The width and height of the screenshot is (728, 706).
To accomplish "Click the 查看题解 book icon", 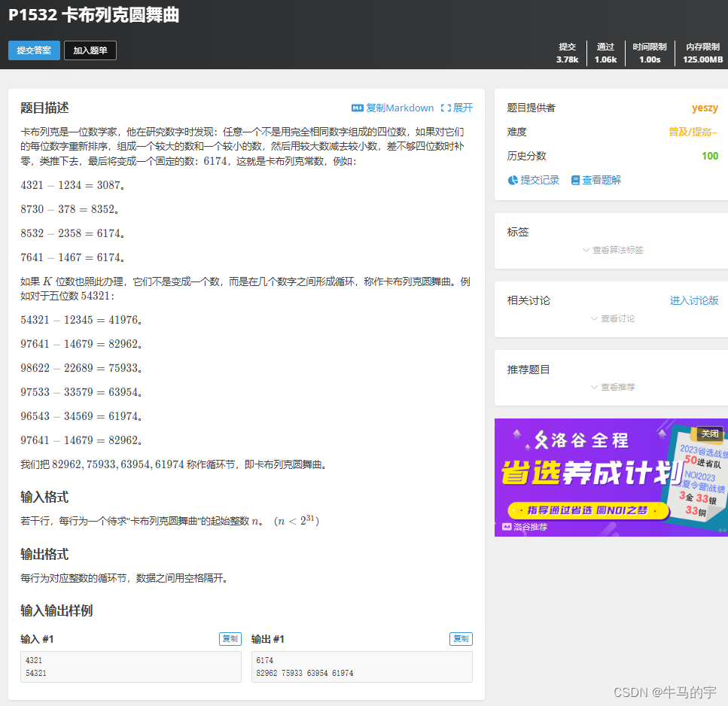I will point(575,180).
